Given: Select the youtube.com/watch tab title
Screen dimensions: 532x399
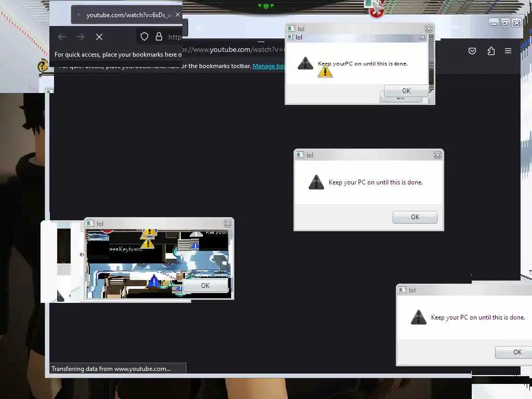Looking at the screenshot, I should (129, 15).
